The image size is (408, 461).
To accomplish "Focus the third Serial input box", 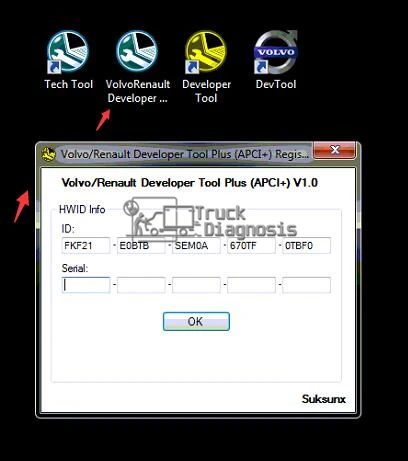I will (196, 285).
